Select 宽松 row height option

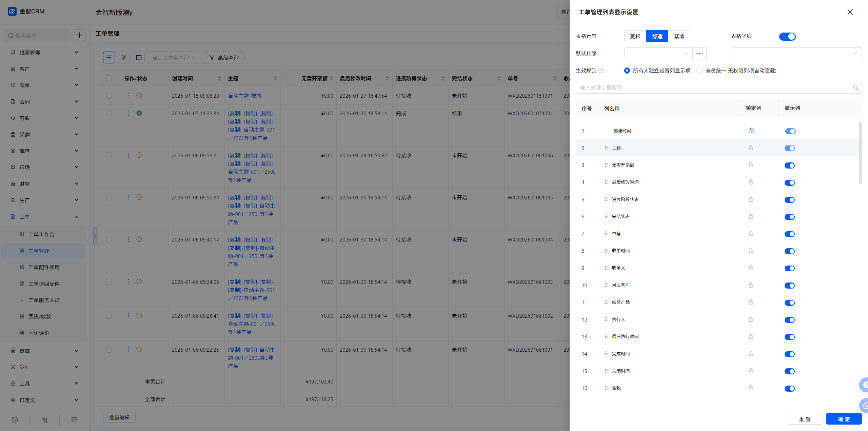pos(635,36)
